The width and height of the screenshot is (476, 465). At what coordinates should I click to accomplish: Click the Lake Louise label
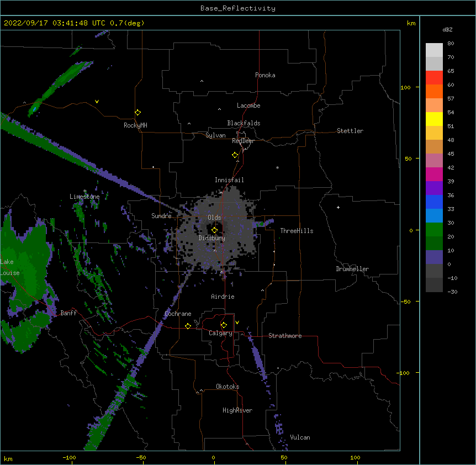pyautogui.click(x=10, y=267)
